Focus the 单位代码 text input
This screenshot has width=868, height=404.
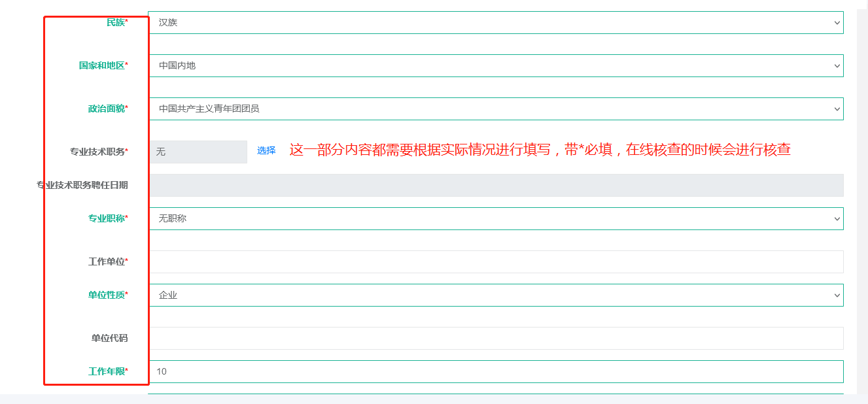pyautogui.click(x=495, y=338)
